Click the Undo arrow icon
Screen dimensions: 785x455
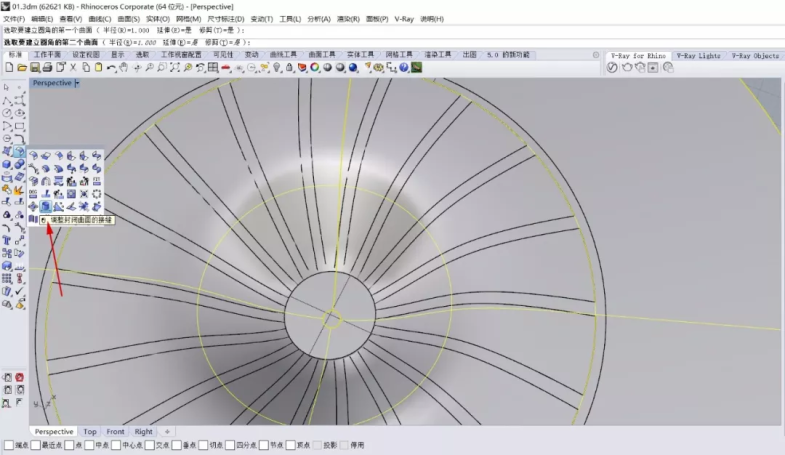(110, 67)
